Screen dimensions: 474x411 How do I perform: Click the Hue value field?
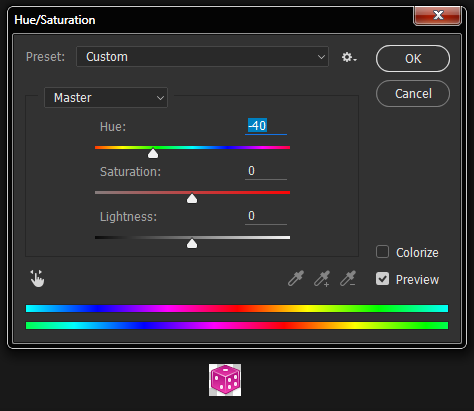point(266,126)
